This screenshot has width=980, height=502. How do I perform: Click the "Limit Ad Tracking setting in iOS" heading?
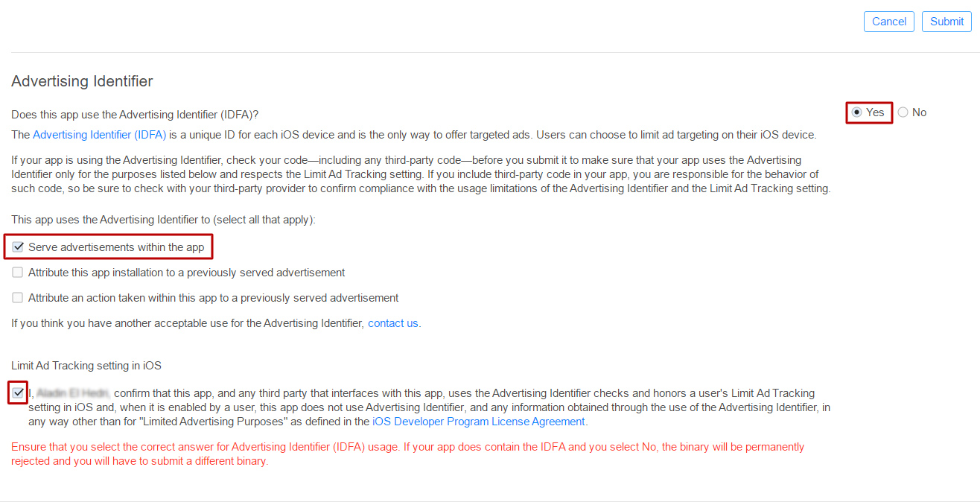86,366
